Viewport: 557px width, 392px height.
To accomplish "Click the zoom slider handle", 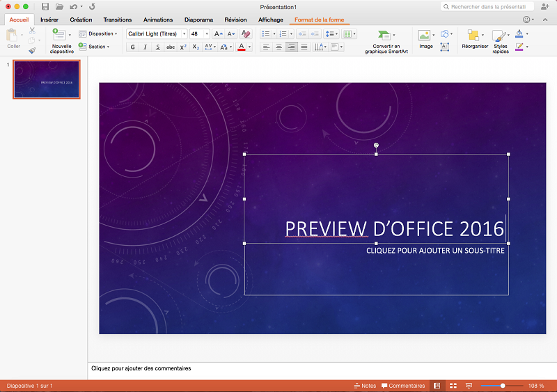I will 503,386.
